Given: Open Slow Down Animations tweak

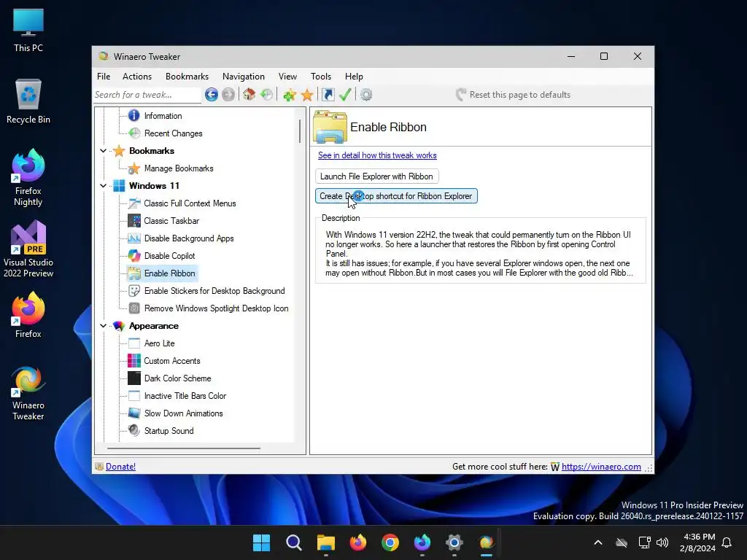Looking at the screenshot, I should (183, 413).
